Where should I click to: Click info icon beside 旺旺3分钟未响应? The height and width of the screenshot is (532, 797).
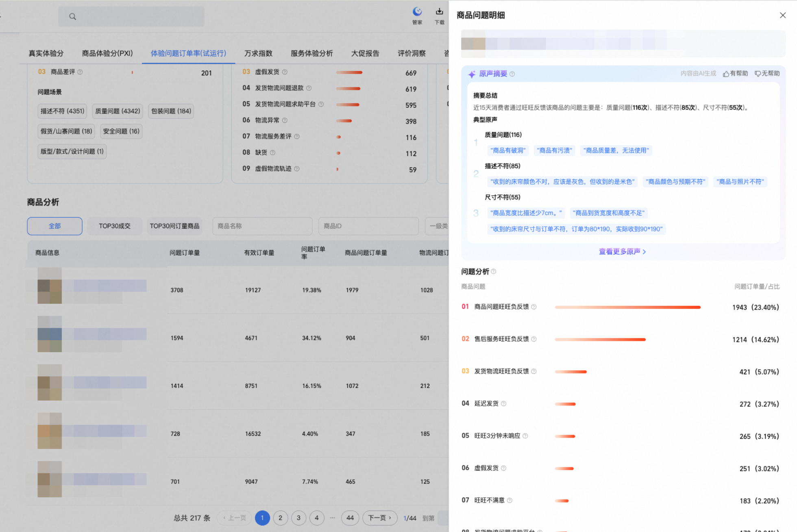click(x=525, y=436)
